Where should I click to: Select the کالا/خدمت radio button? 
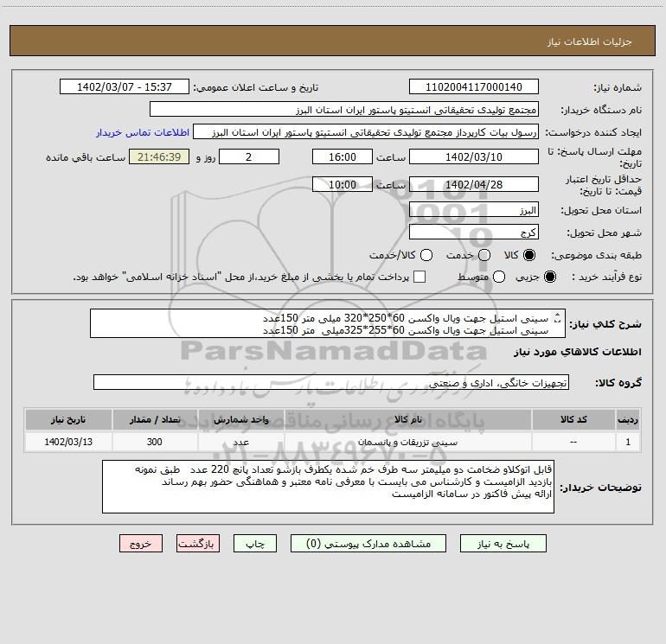[x=426, y=255]
